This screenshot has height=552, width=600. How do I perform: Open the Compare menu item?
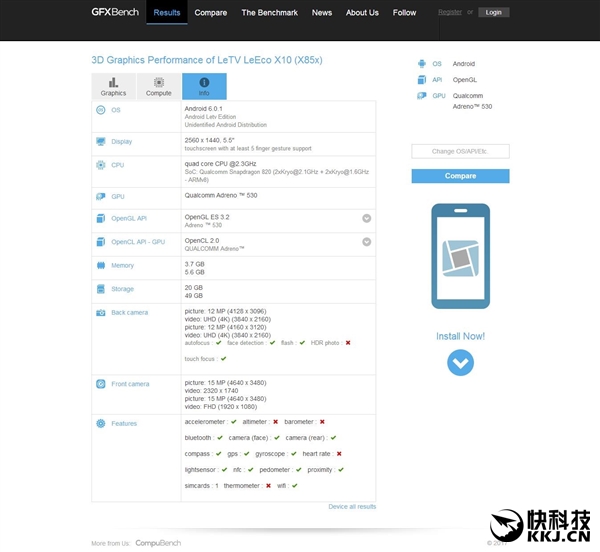(x=210, y=13)
